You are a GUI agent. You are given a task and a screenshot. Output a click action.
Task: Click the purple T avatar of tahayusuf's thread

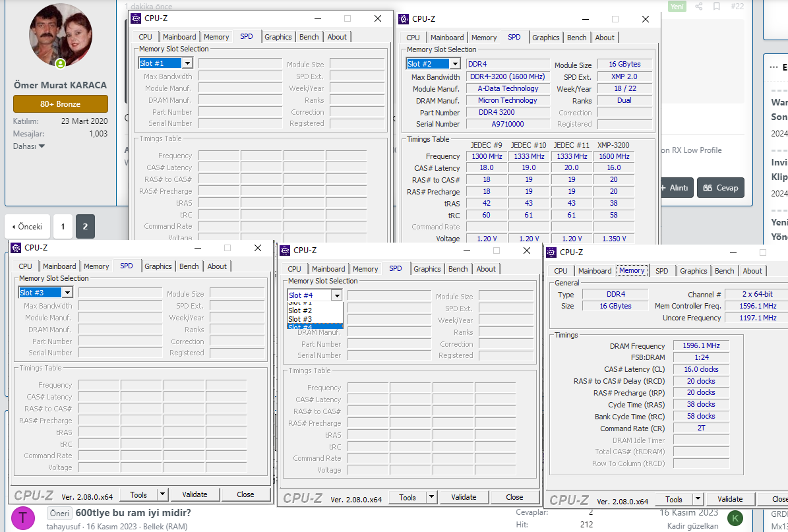(x=22, y=518)
